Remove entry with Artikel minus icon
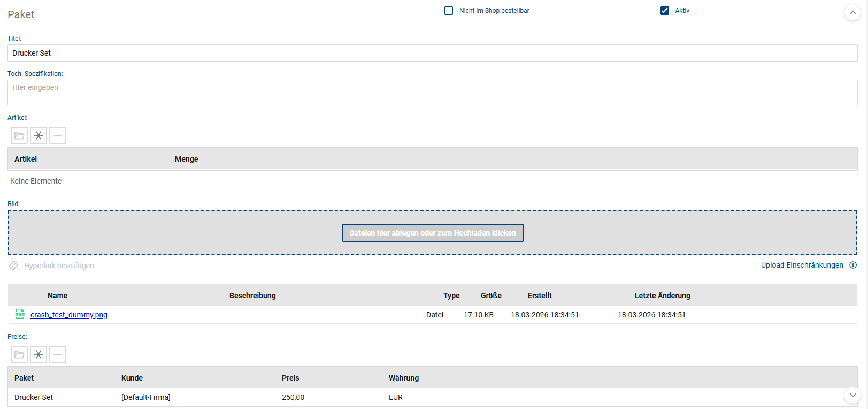Screen dimensions: 868x409 click(x=58, y=135)
